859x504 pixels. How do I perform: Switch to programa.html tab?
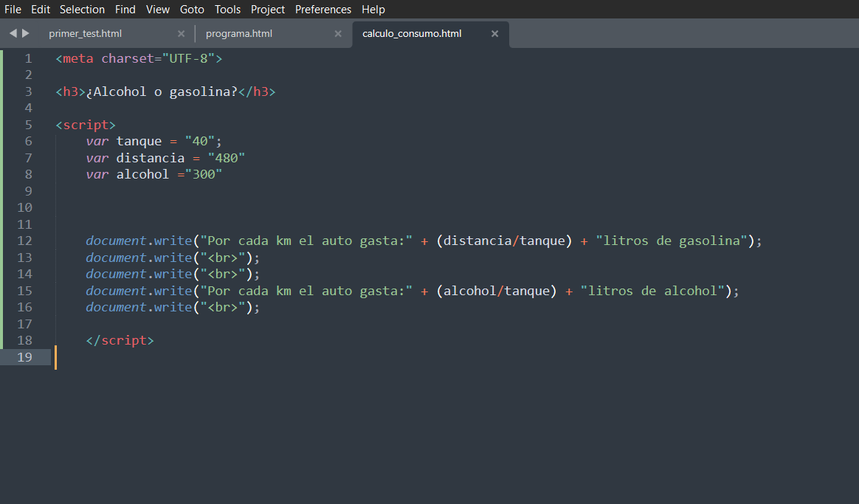(x=238, y=34)
